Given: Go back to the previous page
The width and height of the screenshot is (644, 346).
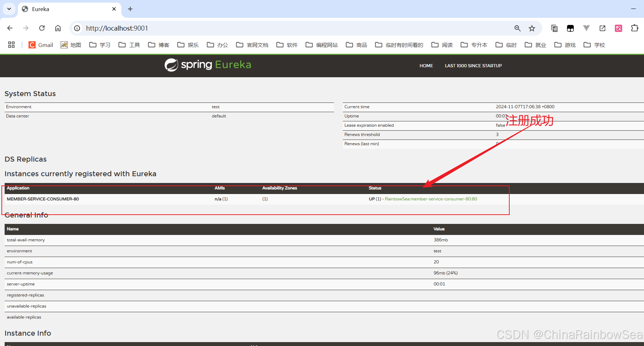Looking at the screenshot, I should (10, 28).
